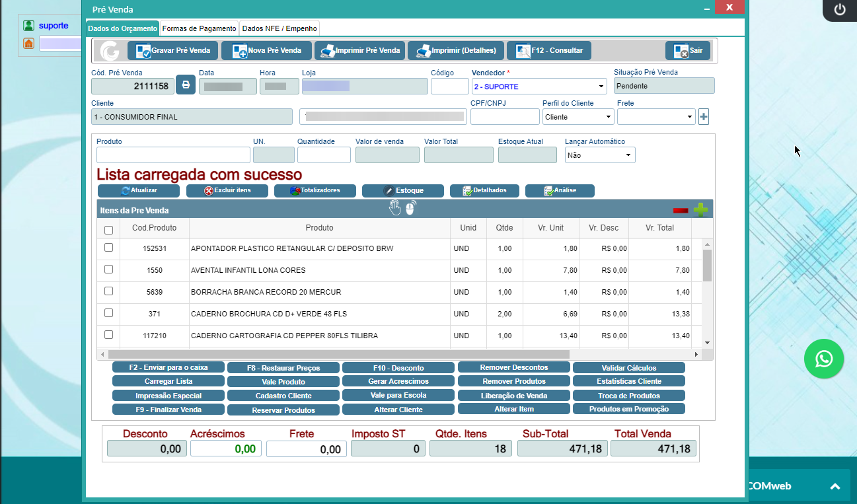Open F12 - Consultar search
The height and width of the screenshot is (504, 857).
pyautogui.click(x=549, y=51)
